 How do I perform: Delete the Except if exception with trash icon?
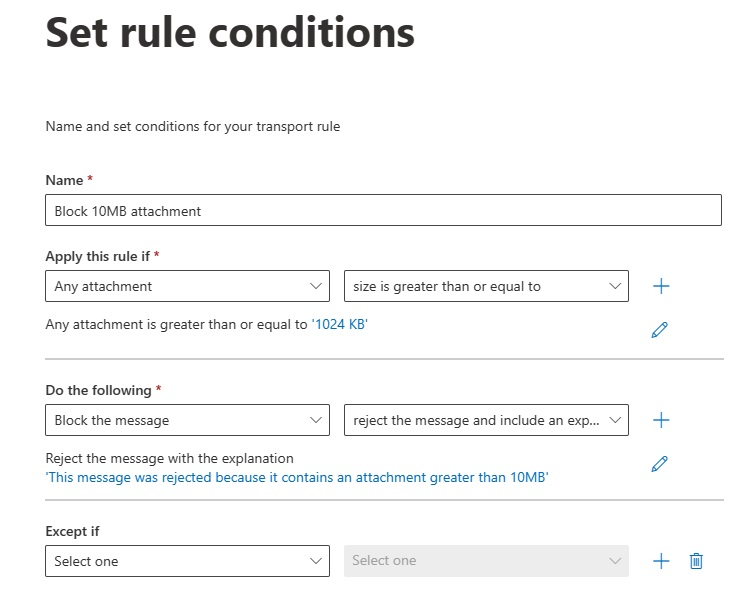[x=696, y=561]
